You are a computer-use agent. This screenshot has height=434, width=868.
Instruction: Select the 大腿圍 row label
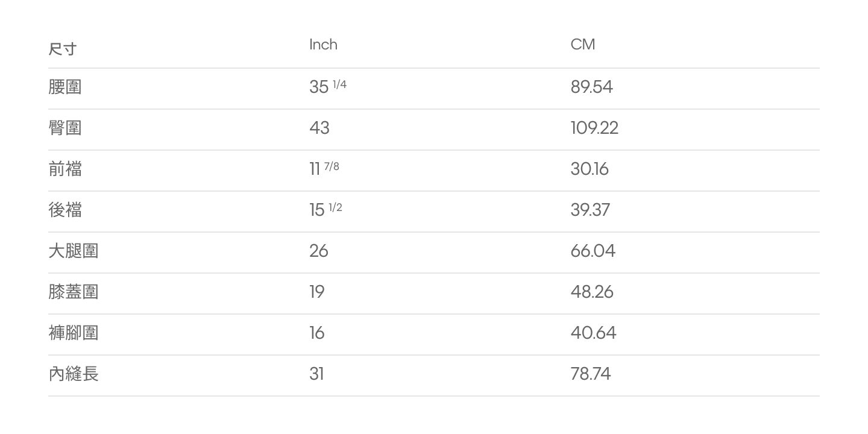[x=74, y=251]
